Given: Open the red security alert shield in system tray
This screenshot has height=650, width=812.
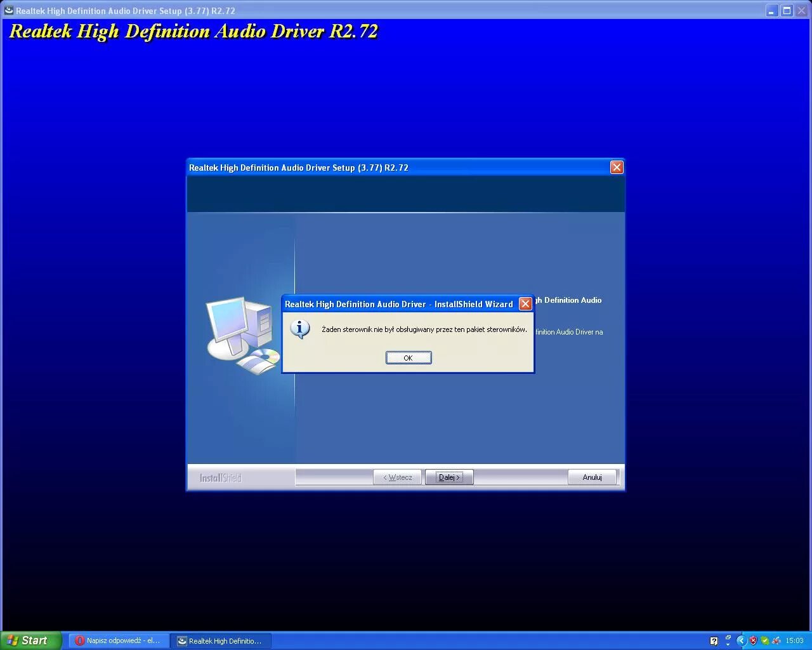Looking at the screenshot, I should point(754,640).
